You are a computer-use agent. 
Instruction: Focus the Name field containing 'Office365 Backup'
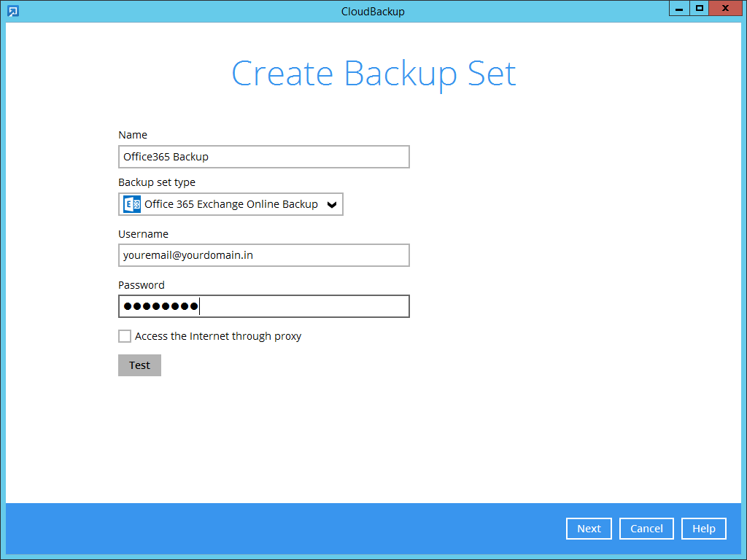[263, 157]
